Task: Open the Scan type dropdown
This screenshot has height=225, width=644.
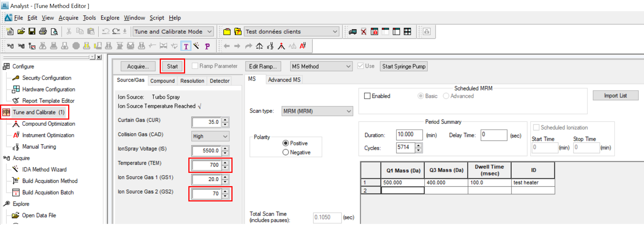Action: point(317,111)
